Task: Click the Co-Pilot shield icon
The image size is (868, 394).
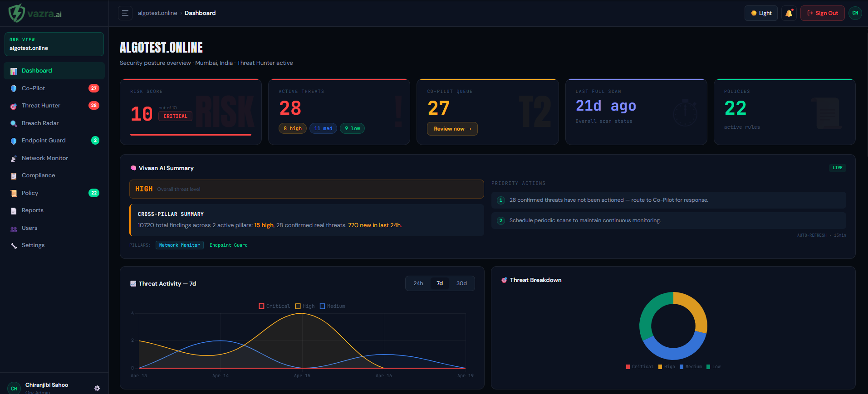Action: (14, 88)
